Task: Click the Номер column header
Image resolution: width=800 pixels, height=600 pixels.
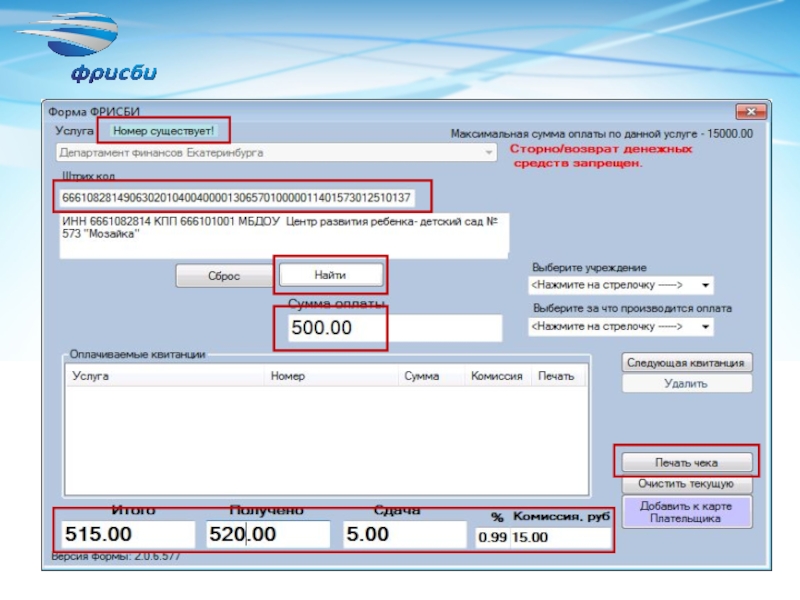Action: (331, 376)
